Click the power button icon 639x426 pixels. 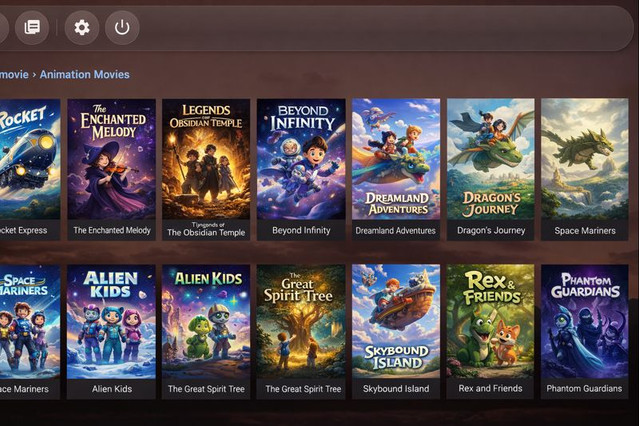pos(122,28)
